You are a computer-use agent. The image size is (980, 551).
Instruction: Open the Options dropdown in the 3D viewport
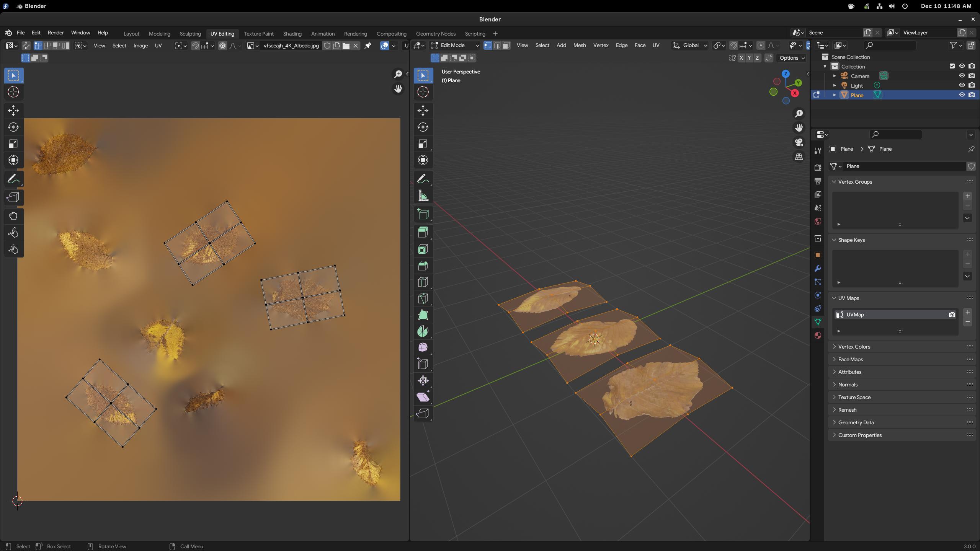792,58
